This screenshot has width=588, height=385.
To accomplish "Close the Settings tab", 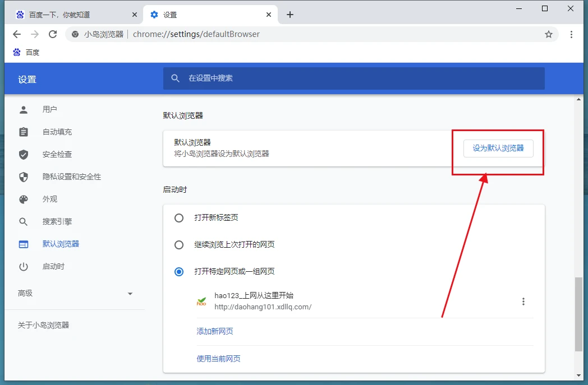I will coord(269,15).
